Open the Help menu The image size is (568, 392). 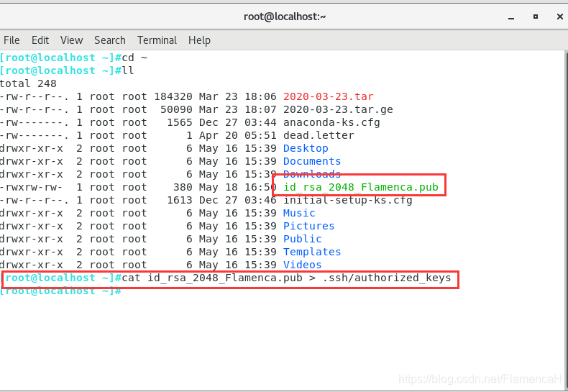(x=199, y=40)
